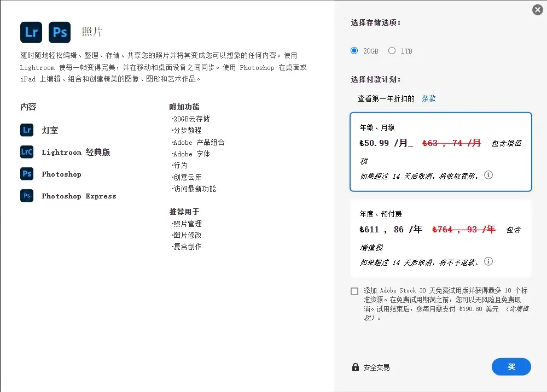Click the Ps icon beside Photoshop

27,174
